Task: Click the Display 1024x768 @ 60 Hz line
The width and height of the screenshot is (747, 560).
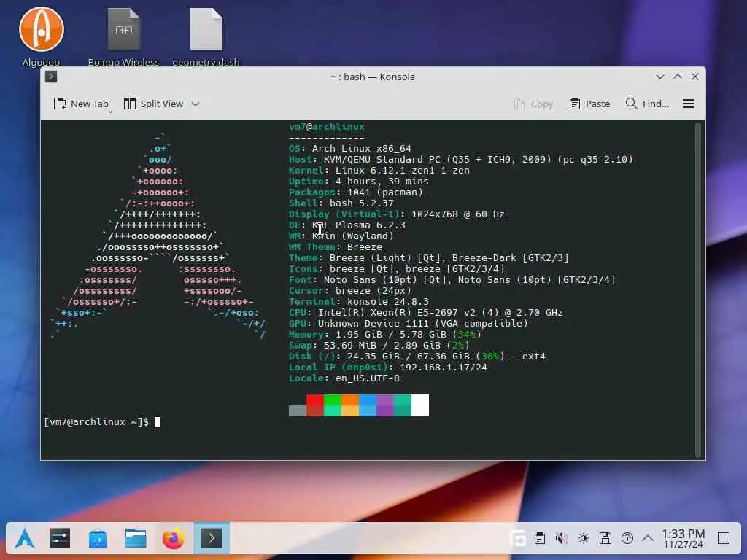Action: click(x=396, y=214)
